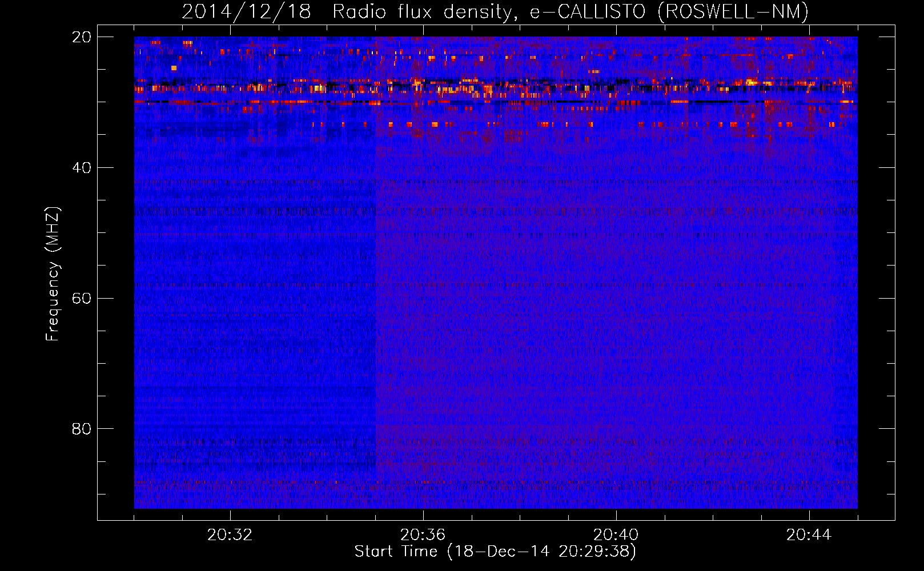The height and width of the screenshot is (571, 924).
Task: Click the frequency tick label 60
Action: click(x=81, y=299)
